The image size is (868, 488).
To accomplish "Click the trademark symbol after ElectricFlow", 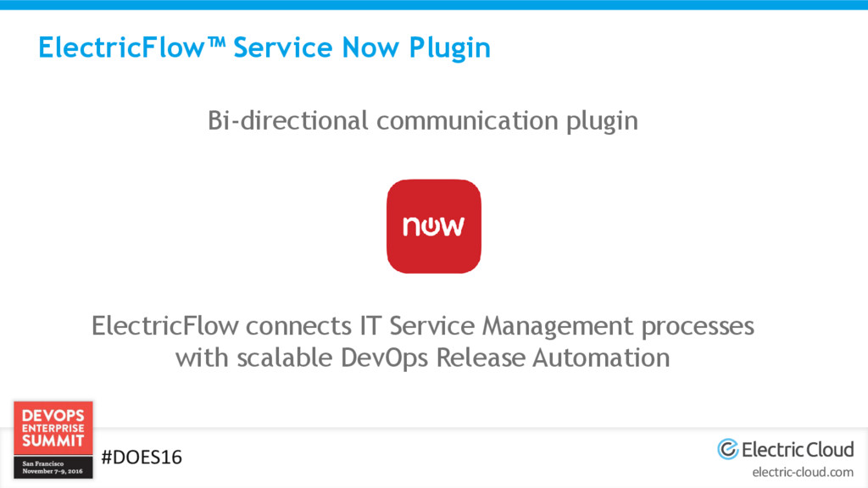I will [216, 42].
